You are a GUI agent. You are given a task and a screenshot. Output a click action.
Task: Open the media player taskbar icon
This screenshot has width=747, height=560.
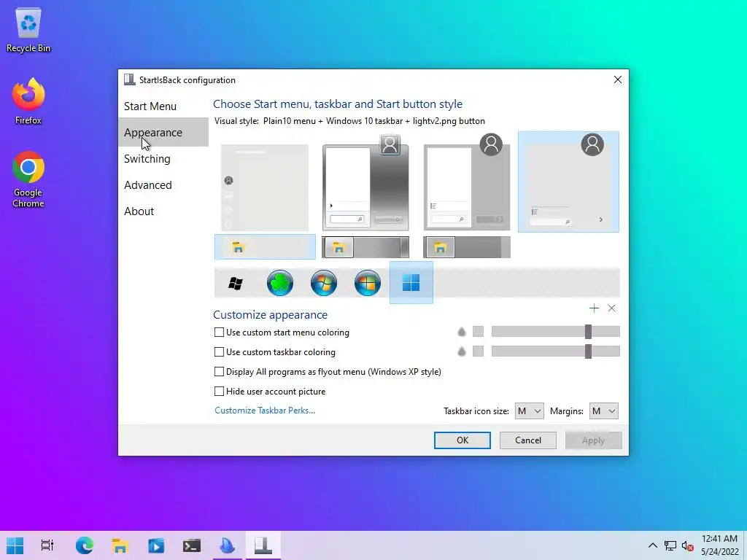point(156,545)
